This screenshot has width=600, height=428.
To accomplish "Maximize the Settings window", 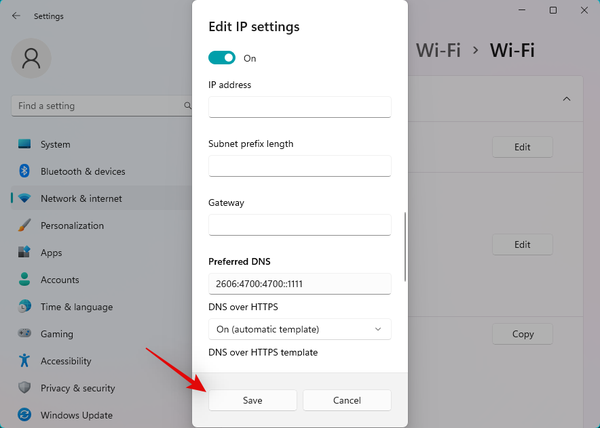I will [553, 10].
